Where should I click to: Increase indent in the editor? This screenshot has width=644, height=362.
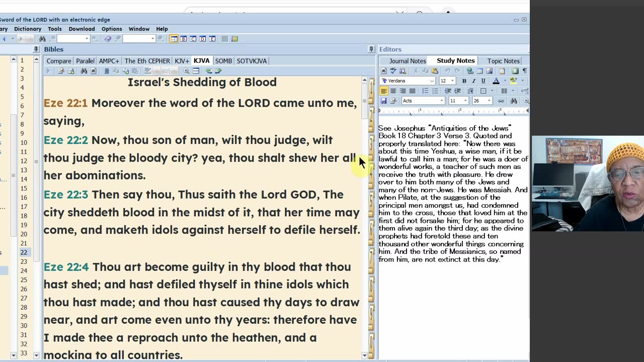tap(457, 91)
